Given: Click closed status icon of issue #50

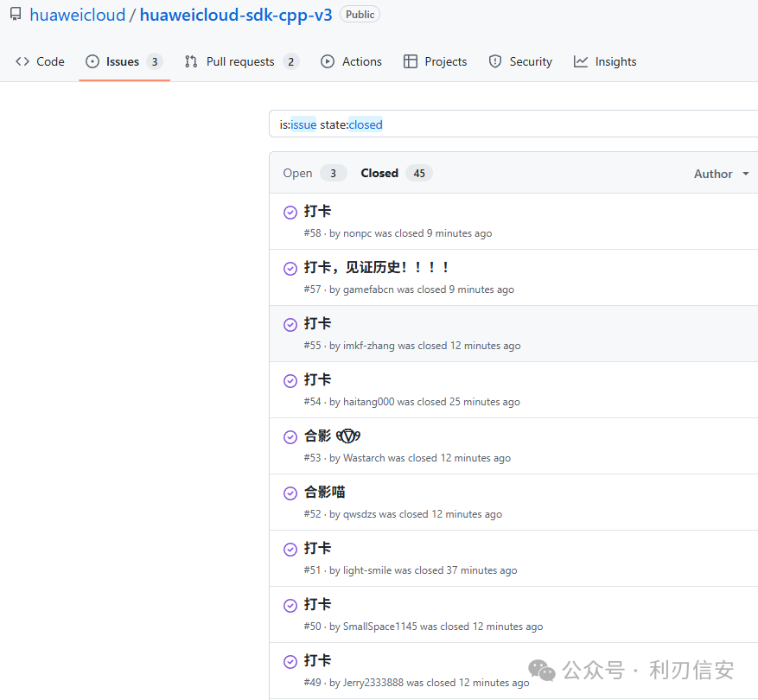Looking at the screenshot, I should pos(290,605).
